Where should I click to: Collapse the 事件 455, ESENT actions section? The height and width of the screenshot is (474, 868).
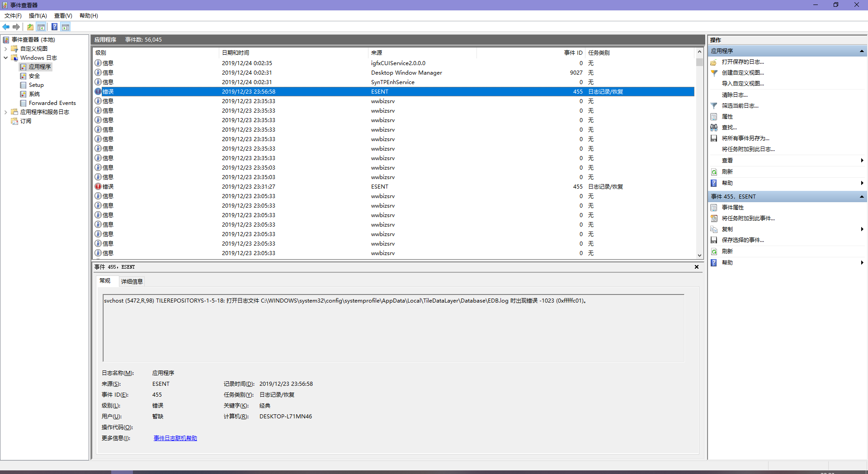coord(862,197)
